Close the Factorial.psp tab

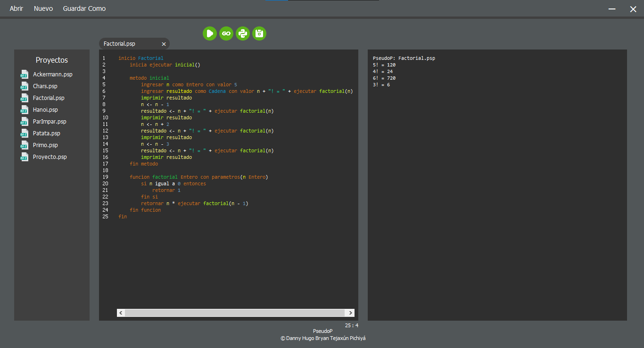164,44
